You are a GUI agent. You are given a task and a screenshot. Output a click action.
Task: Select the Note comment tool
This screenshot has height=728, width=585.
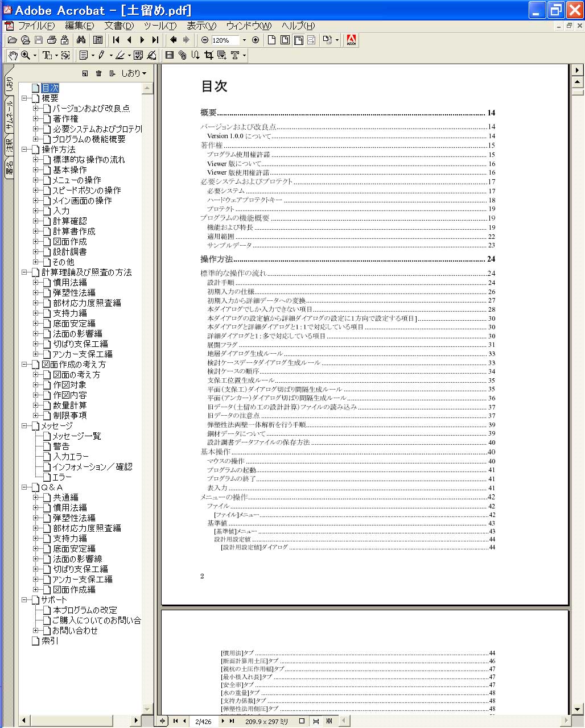point(84,55)
